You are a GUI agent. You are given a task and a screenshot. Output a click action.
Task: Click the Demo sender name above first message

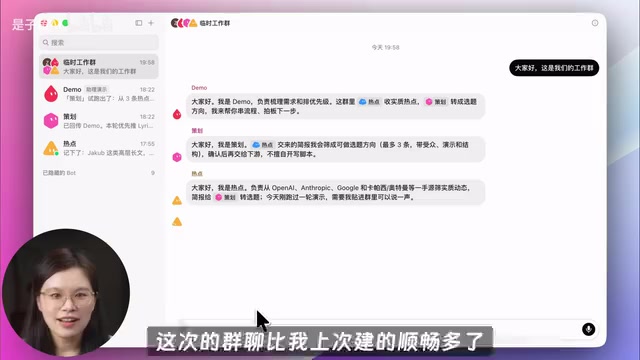click(199, 88)
